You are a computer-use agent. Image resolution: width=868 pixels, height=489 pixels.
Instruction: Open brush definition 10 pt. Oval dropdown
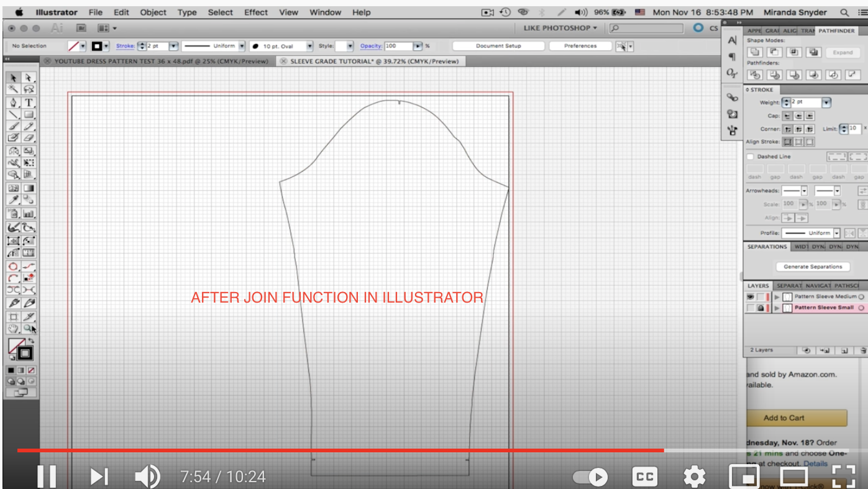309,46
